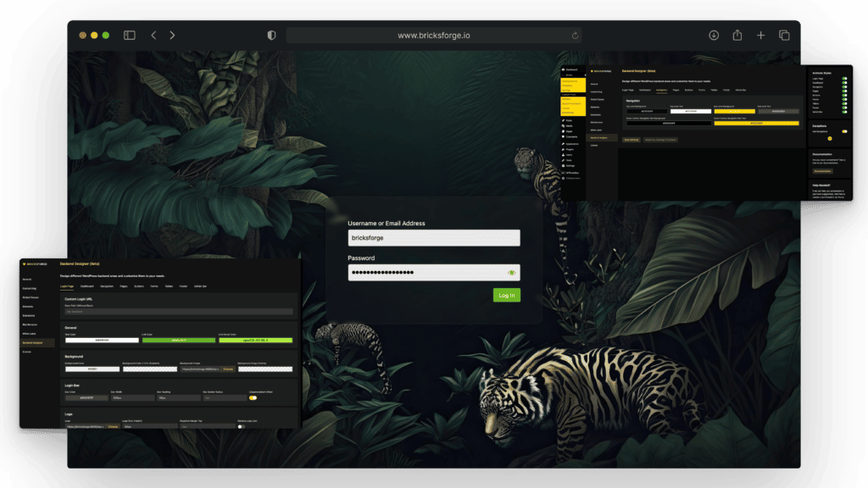Toggle the Glassmorphism Effect switch
The width and height of the screenshot is (868, 488).
click(253, 397)
